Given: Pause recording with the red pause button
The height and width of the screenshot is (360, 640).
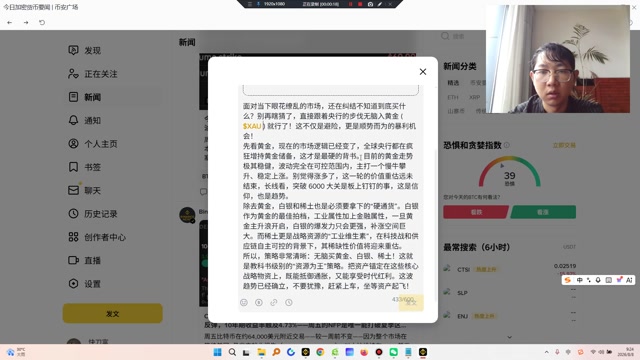Looking at the screenshot, I should click(350, 4).
